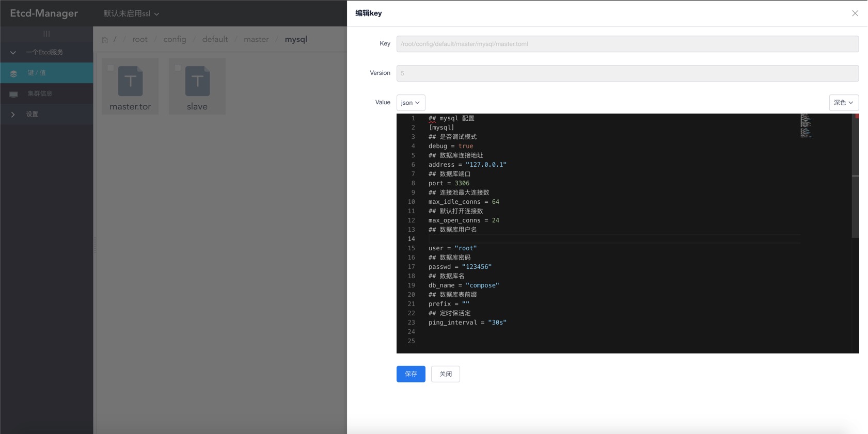This screenshot has width=868, height=434.
Task: Click the mysql breadcrumb item
Action: click(296, 39)
